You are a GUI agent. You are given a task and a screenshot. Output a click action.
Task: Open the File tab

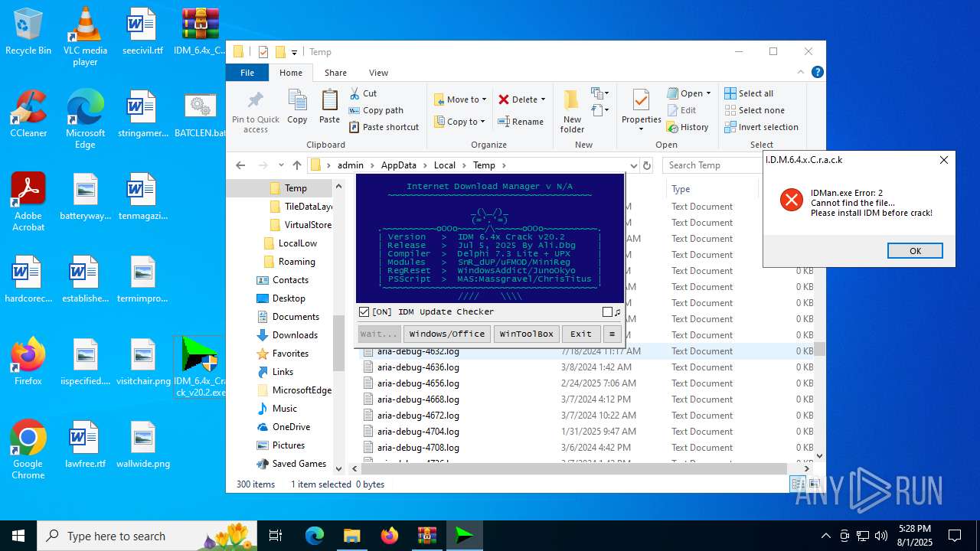247,73
